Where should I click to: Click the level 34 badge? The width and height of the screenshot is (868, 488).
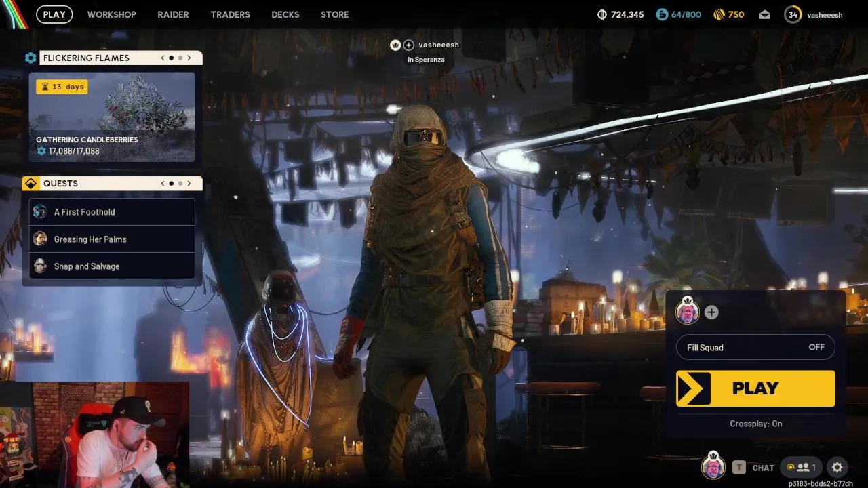(x=793, y=14)
